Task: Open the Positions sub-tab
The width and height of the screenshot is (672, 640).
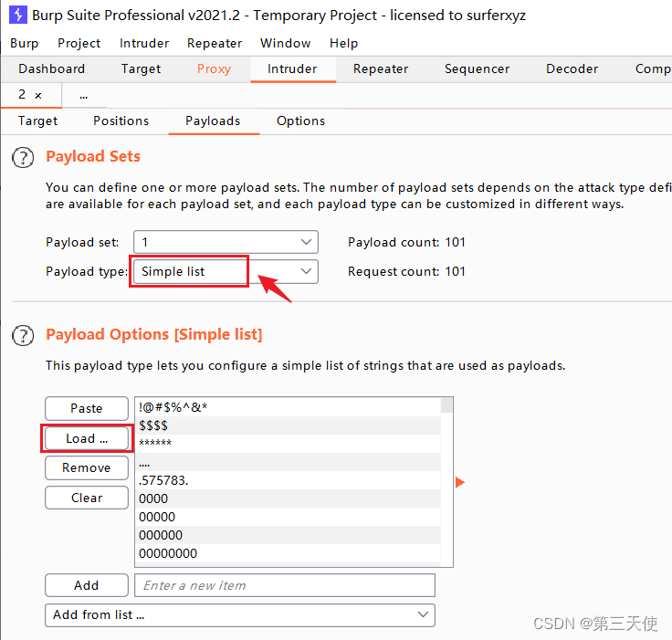Action: tap(121, 121)
